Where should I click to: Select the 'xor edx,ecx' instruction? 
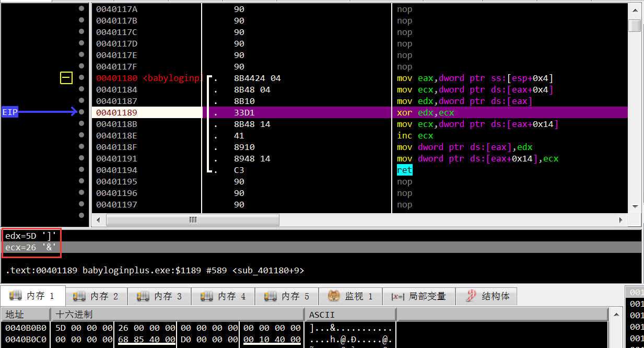(x=426, y=112)
